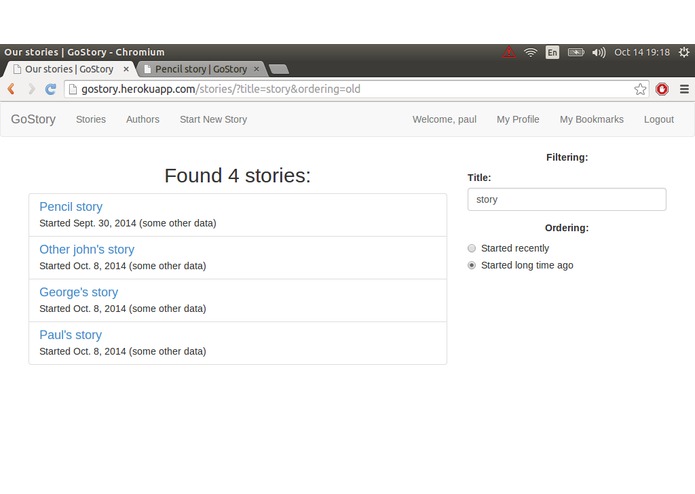Bookmark this page with the star icon
695x494 pixels.
pos(640,89)
